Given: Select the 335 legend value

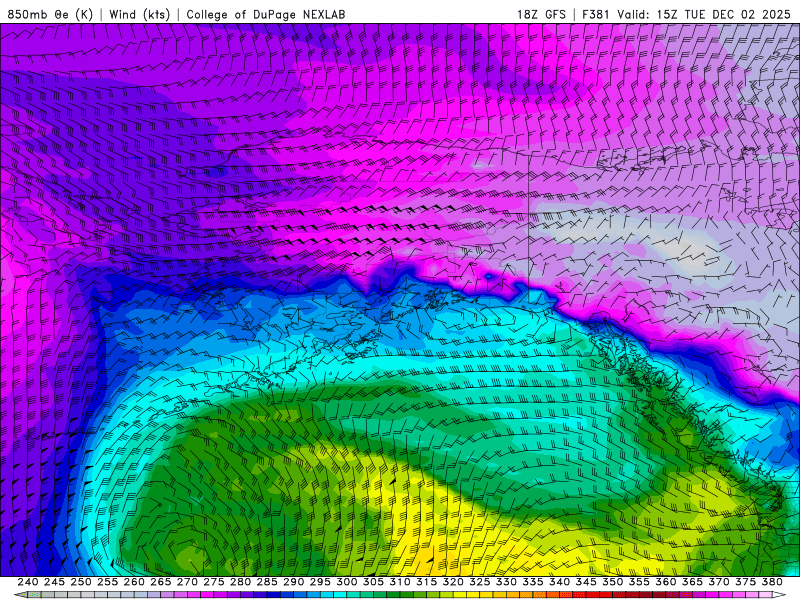Looking at the screenshot, I should (533, 582).
